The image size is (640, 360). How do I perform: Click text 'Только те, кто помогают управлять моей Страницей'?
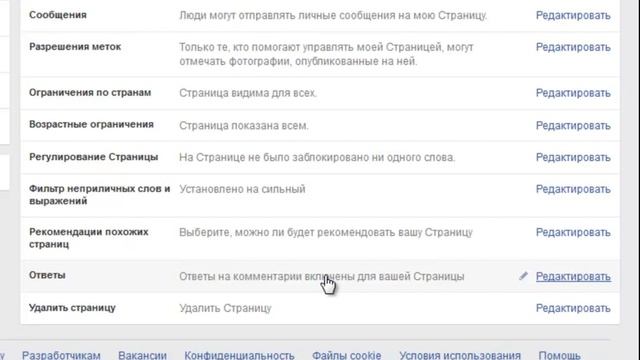311,47
